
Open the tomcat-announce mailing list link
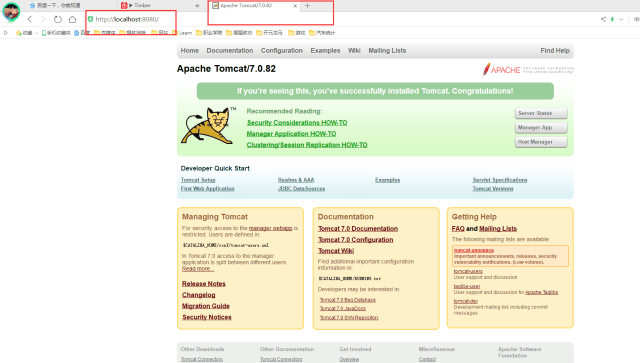[474, 250]
